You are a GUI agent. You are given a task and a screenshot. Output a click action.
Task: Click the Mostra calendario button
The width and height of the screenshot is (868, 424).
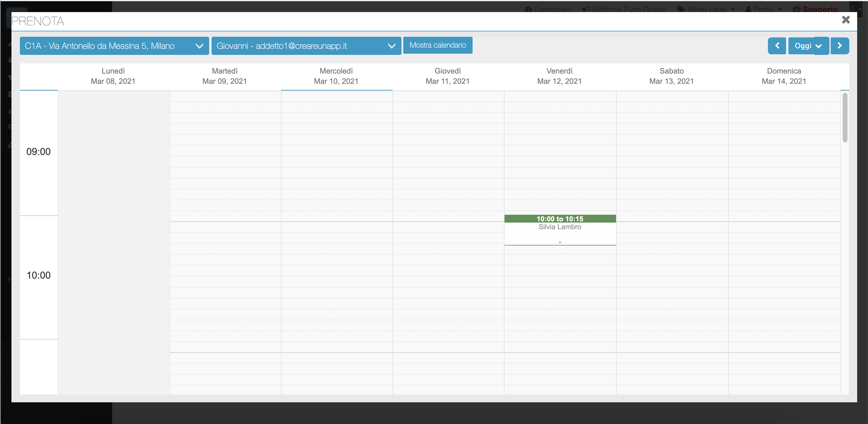(x=437, y=45)
